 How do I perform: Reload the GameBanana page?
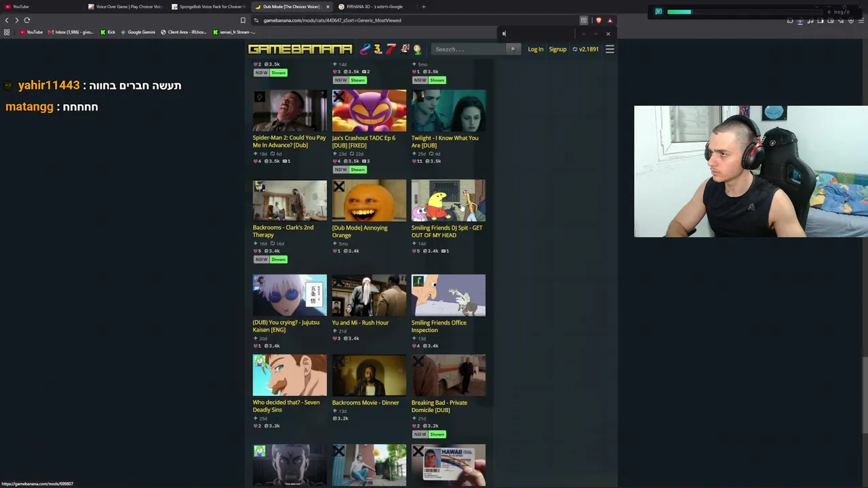point(27,20)
